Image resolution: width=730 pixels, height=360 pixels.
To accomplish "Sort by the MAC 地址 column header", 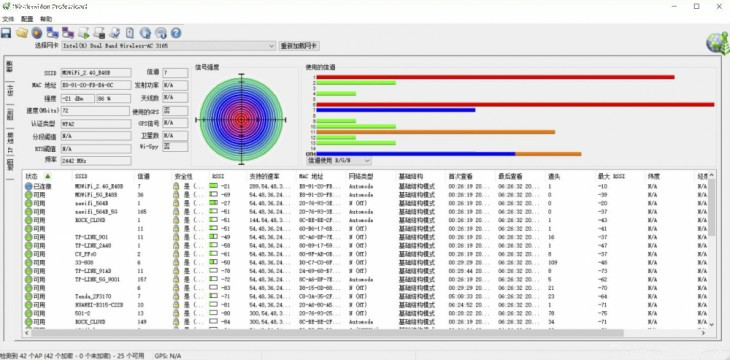I will pos(321,176).
